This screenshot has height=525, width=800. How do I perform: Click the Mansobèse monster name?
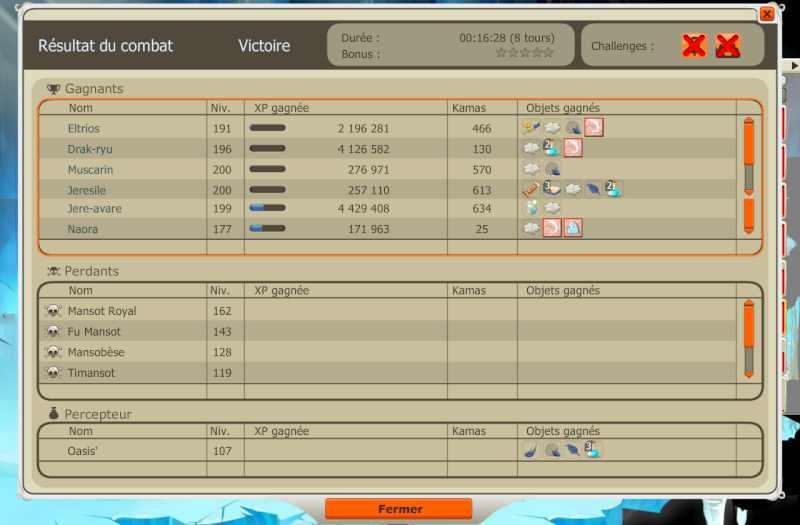(x=96, y=352)
